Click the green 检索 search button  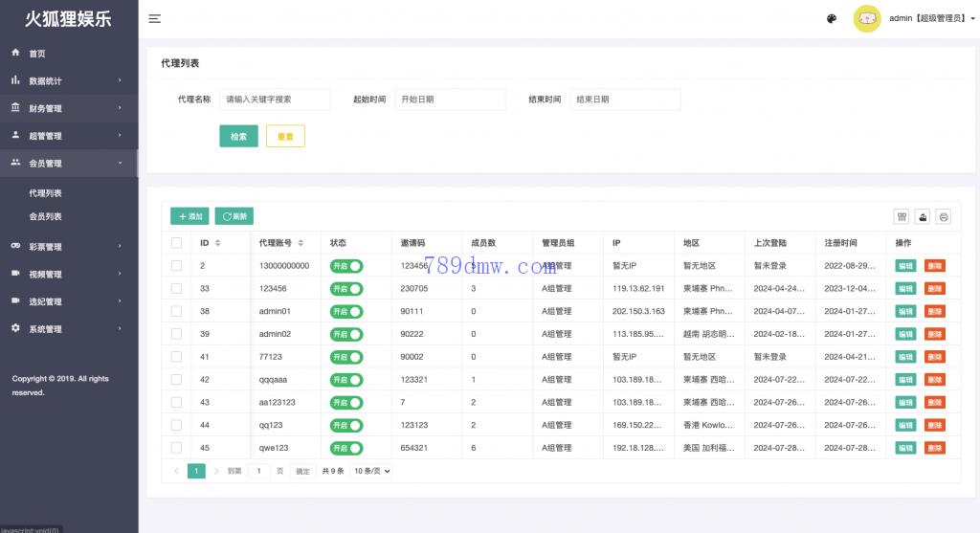238,136
